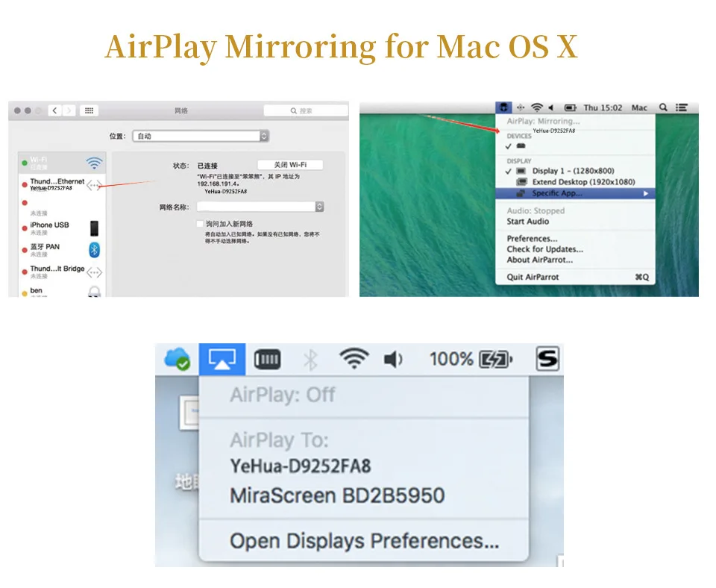Select MiraScreen BD2B5950 as AirPlay target
Viewport: 716px width, 588px height.
(337, 495)
